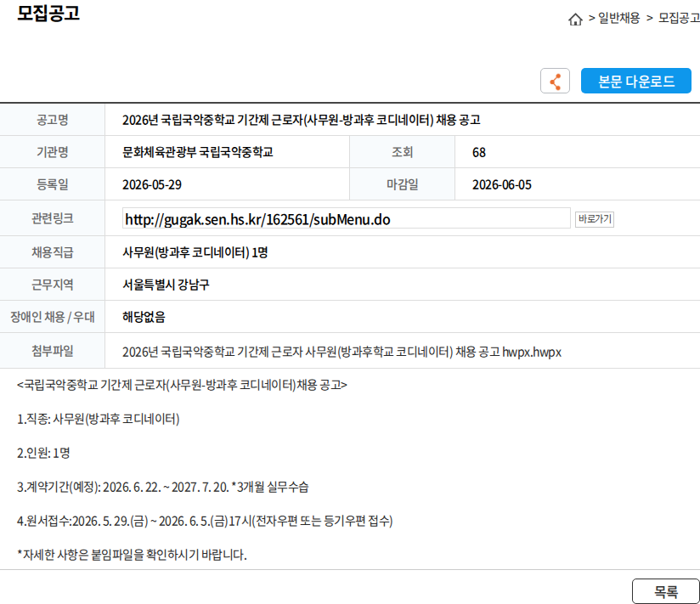Click the orange share icon button

[x=555, y=81]
